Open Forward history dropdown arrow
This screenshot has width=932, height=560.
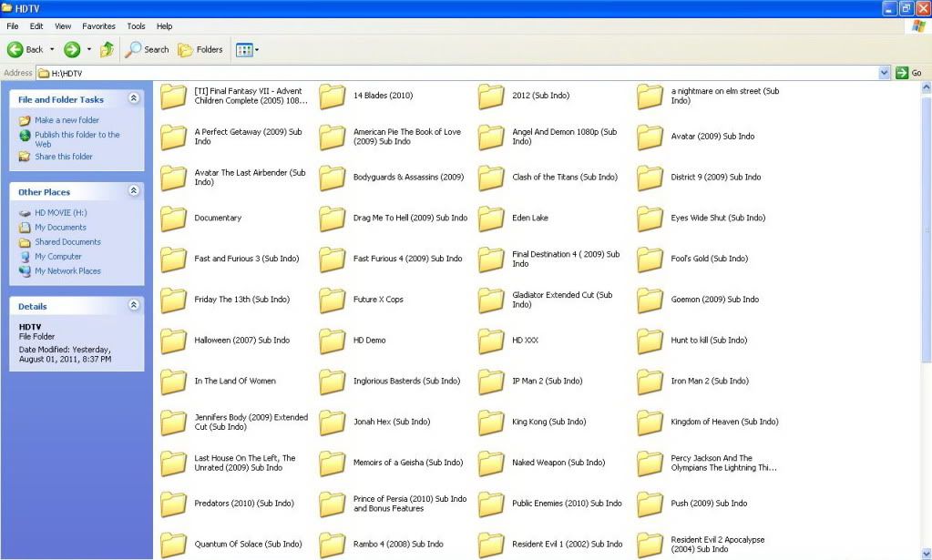[89, 50]
